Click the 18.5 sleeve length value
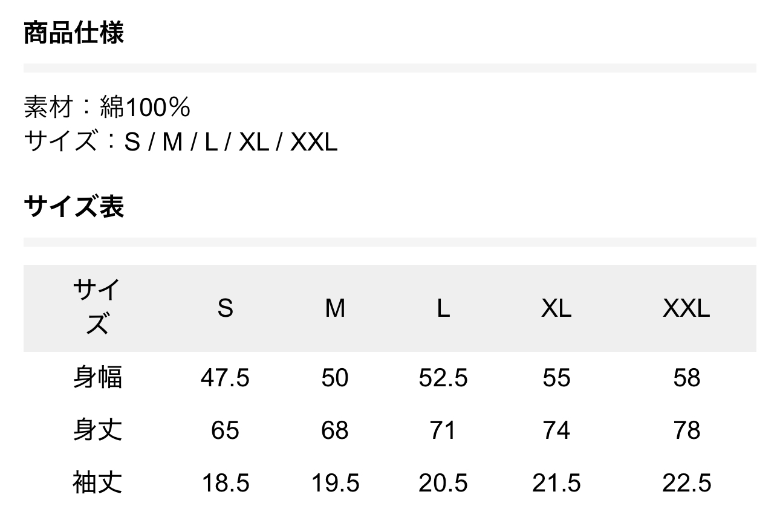The height and width of the screenshot is (532, 780). click(225, 483)
